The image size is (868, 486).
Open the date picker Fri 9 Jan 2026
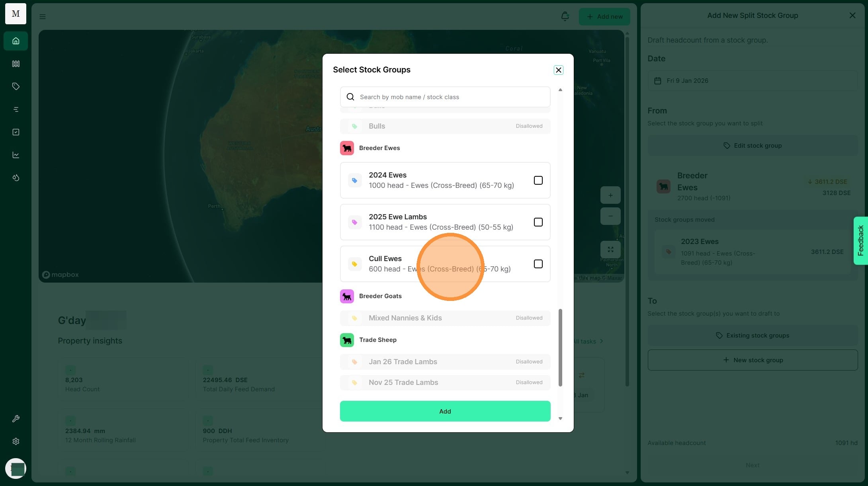click(752, 81)
